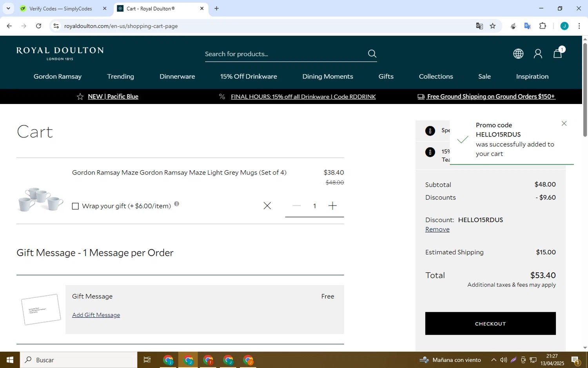Click NEW Pacific Blue banner link

click(x=113, y=97)
